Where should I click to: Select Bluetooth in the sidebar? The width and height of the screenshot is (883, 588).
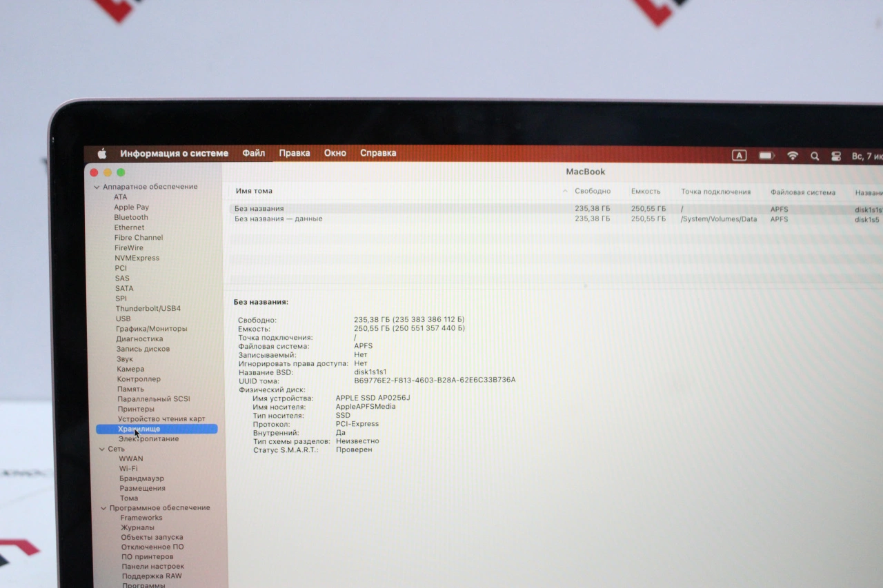click(x=131, y=217)
